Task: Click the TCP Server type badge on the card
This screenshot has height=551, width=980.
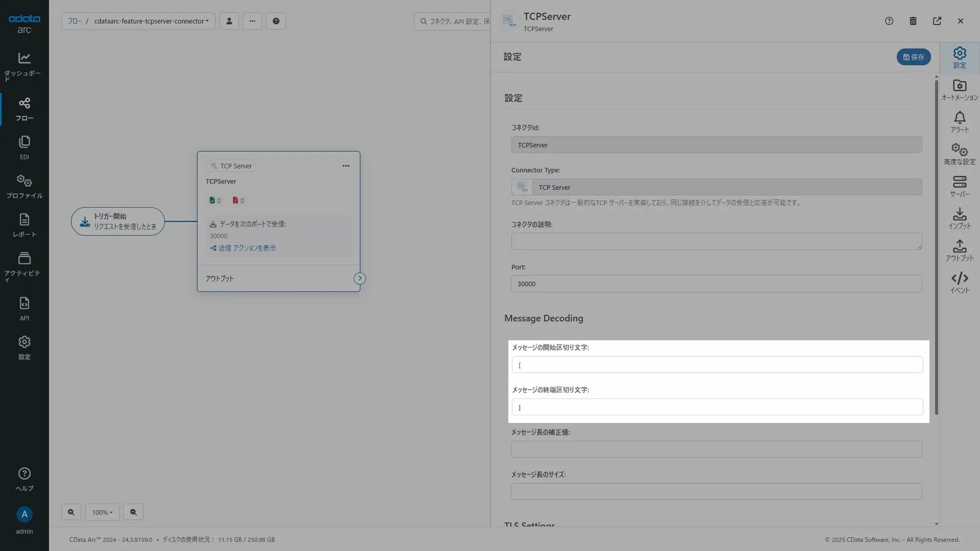Action: click(231, 166)
